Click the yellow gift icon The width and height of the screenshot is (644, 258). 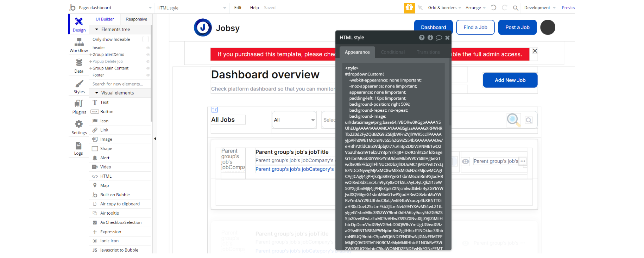[409, 8]
